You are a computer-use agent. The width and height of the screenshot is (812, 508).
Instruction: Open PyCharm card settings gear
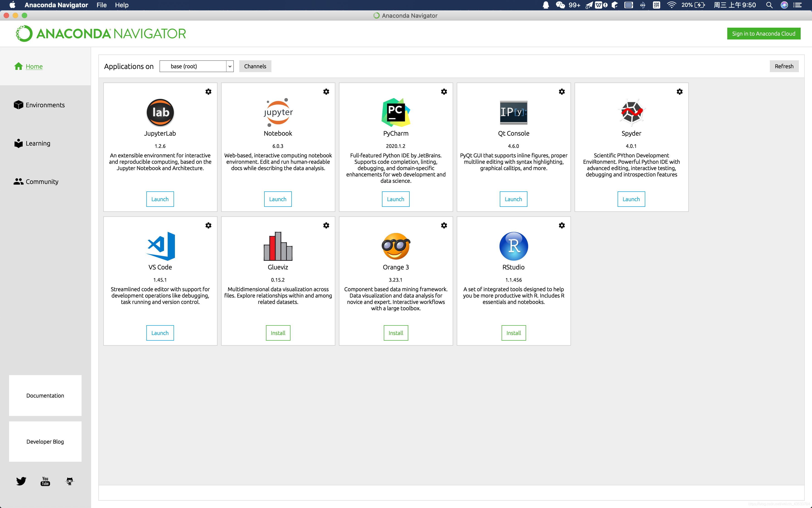pyautogui.click(x=444, y=92)
